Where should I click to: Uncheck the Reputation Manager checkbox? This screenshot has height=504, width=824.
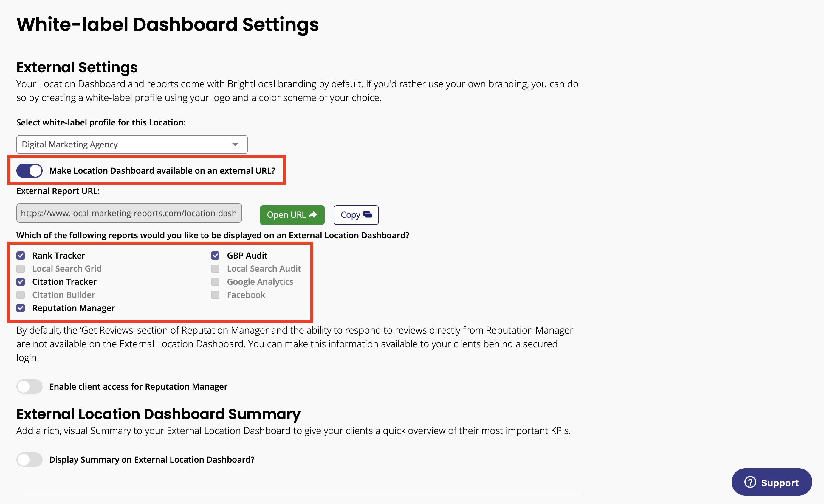click(21, 307)
